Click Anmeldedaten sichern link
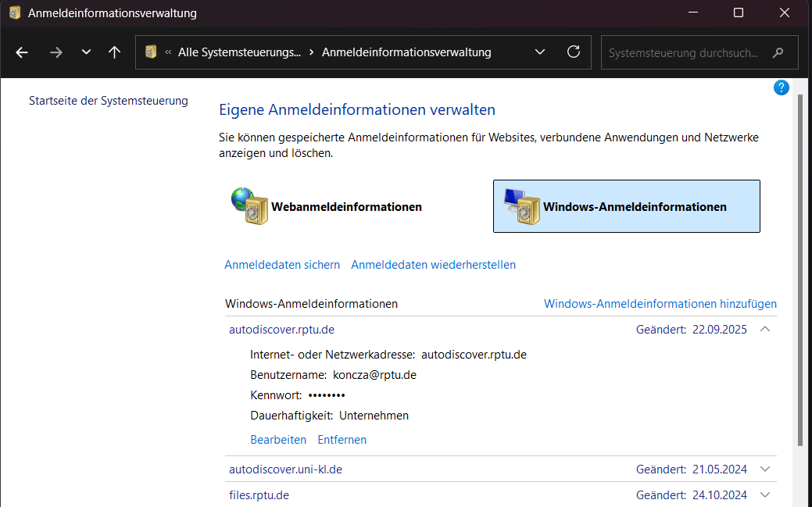The height and width of the screenshot is (507, 812). pyautogui.click(x=282, y=265)
